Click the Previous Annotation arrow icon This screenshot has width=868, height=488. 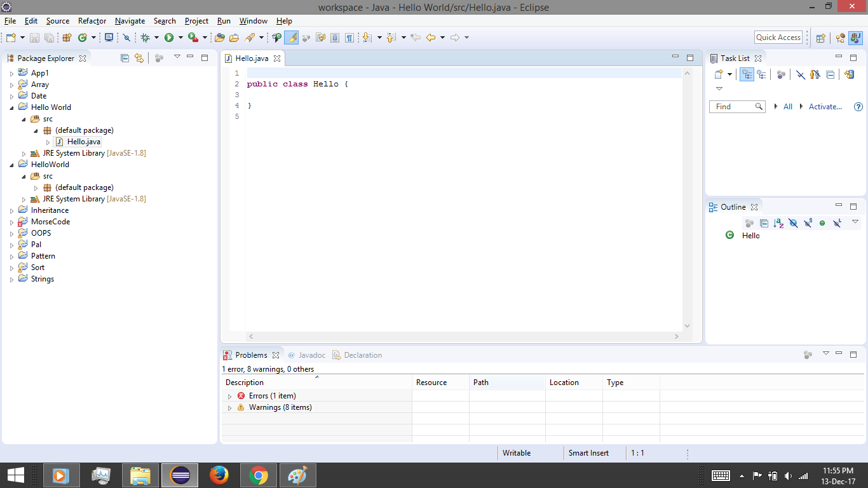coord(391,37)
